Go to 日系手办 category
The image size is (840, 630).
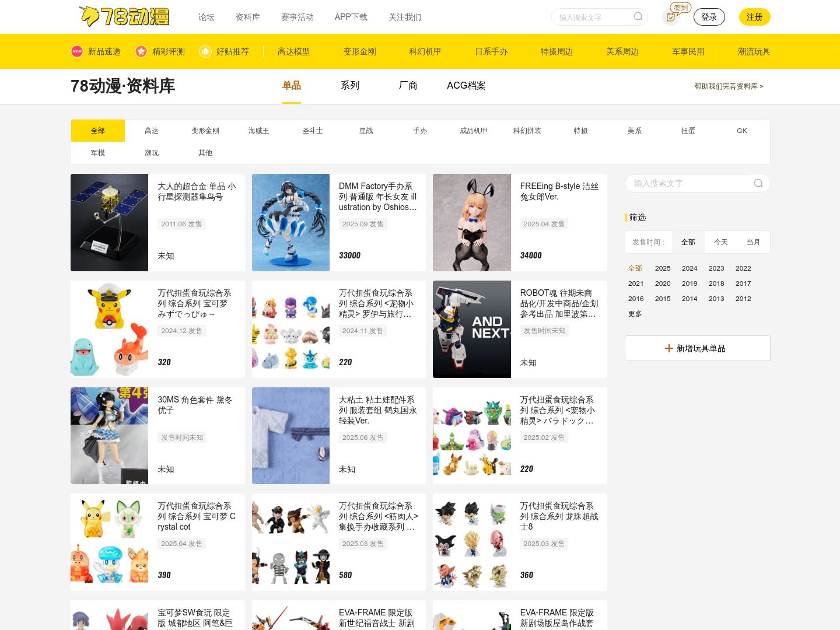point(491,51)
